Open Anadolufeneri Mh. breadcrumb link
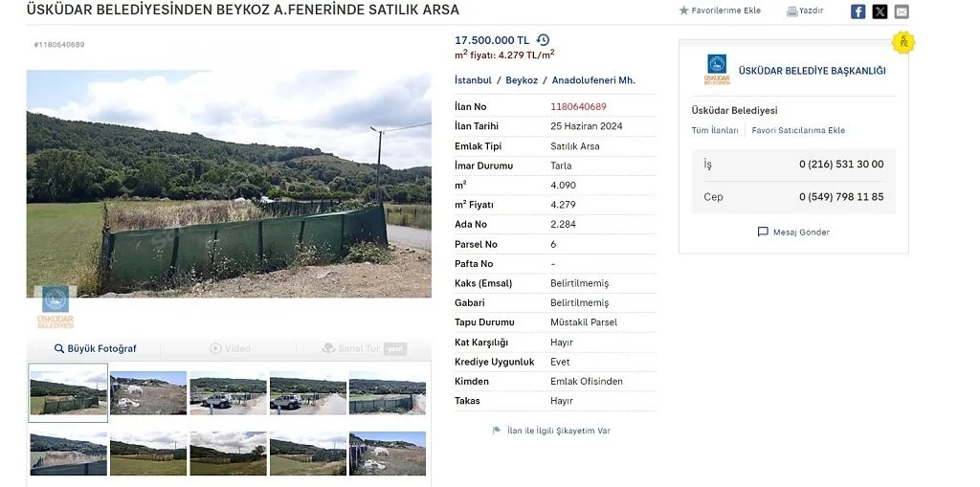The image size is (980, 487). tap(593, 80)
